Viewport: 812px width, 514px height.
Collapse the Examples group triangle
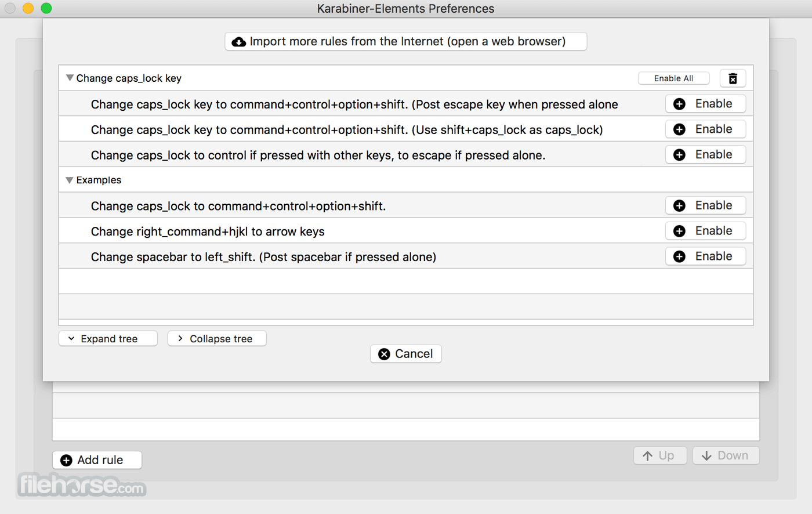click(70, 180)
